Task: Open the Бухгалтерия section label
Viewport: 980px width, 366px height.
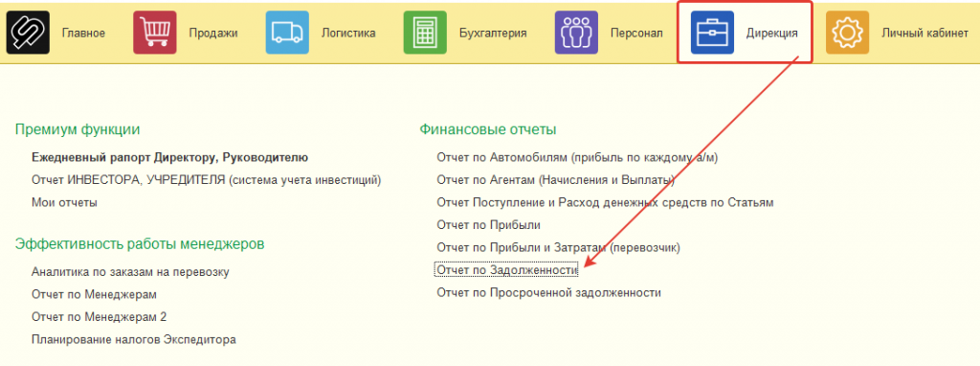Action: [x=493, y=34]
